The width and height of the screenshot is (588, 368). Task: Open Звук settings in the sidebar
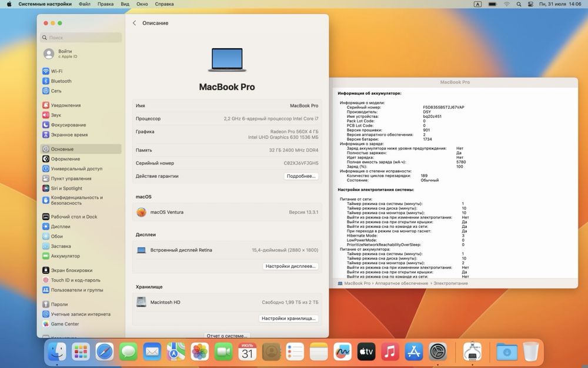[81, 115]
